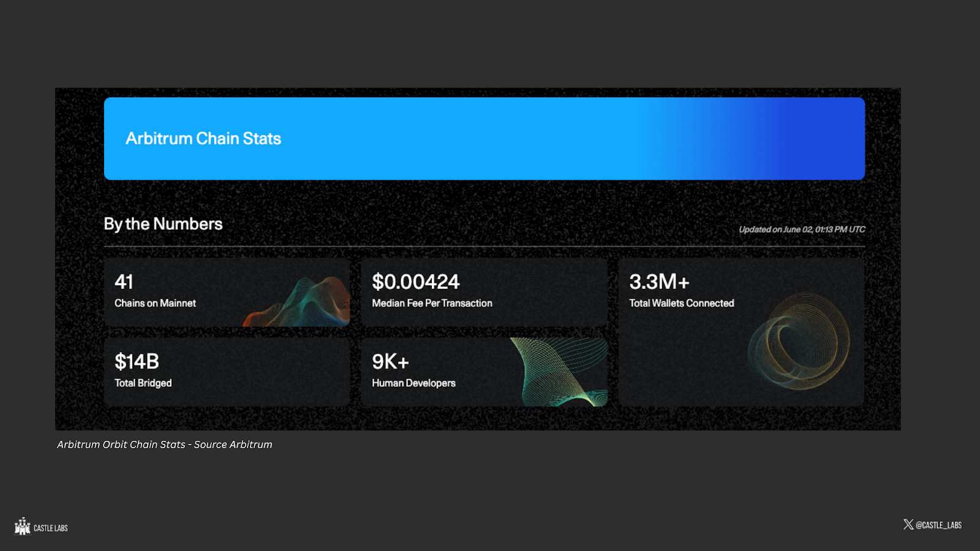This screenshot has width=980, height=551.
Task: Open the @CASTLE_LABS handle
Action: tap(938, 525)
